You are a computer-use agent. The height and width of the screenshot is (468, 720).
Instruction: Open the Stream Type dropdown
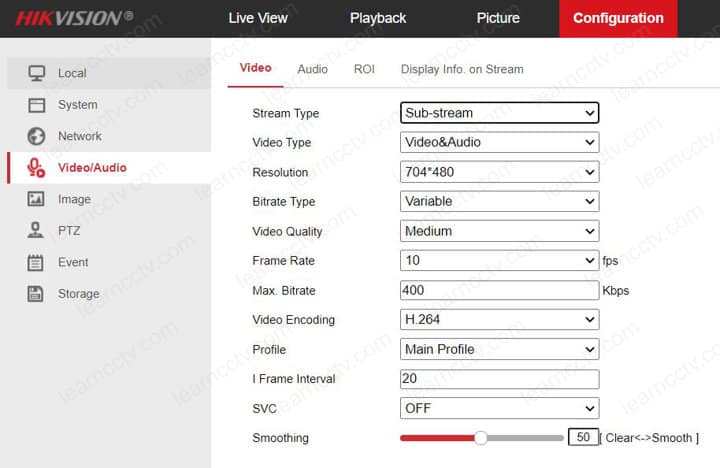coord(498,113)
